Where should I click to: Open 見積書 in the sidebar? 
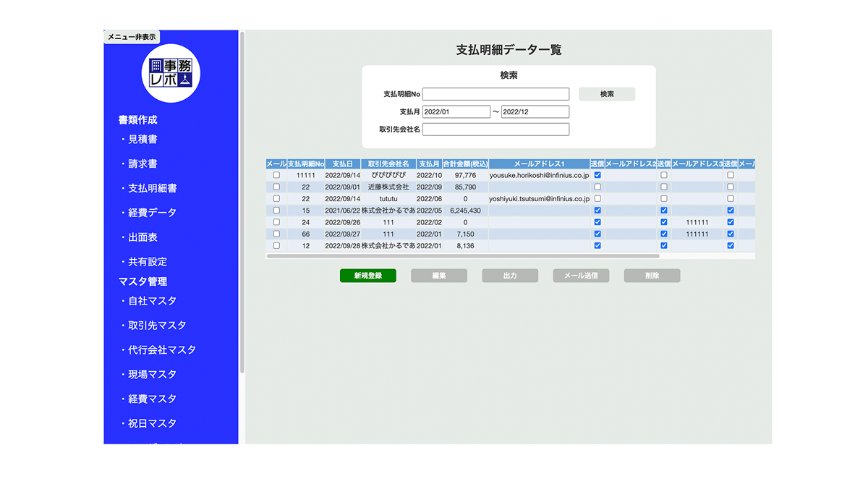point(142,139)
